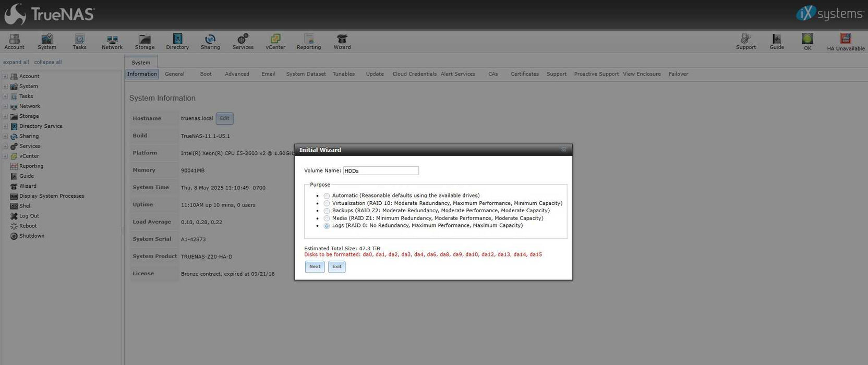This screenshot has height=365, width=868.
Task: Select the Automatic purpose radio button
Action: click(327, 196)
